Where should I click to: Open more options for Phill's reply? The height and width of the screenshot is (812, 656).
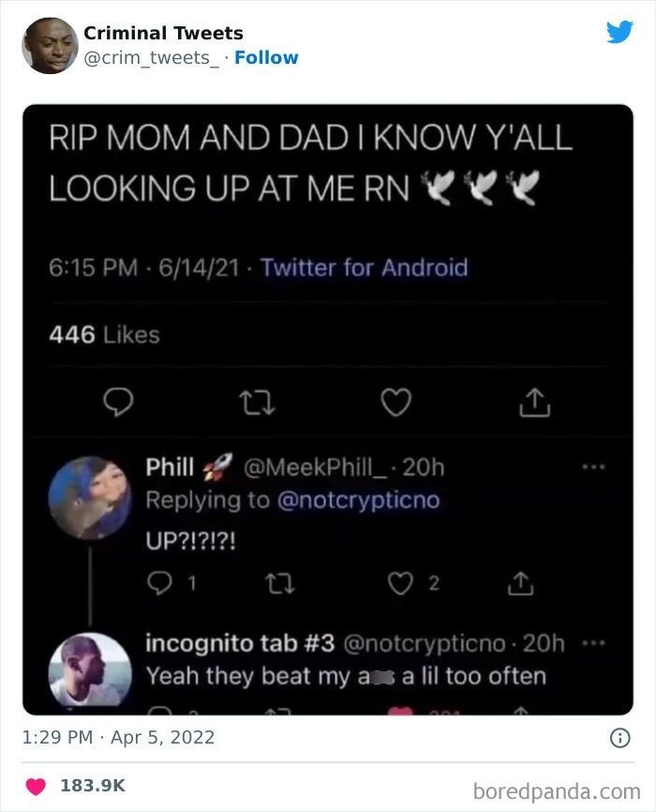pyautogui.click(x=593, y=467)
